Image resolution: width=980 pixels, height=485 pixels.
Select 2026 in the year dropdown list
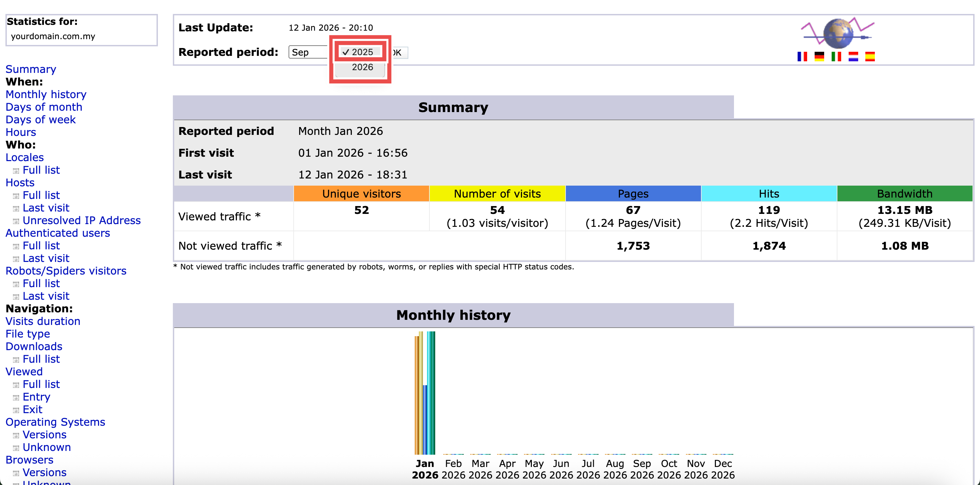362,67
